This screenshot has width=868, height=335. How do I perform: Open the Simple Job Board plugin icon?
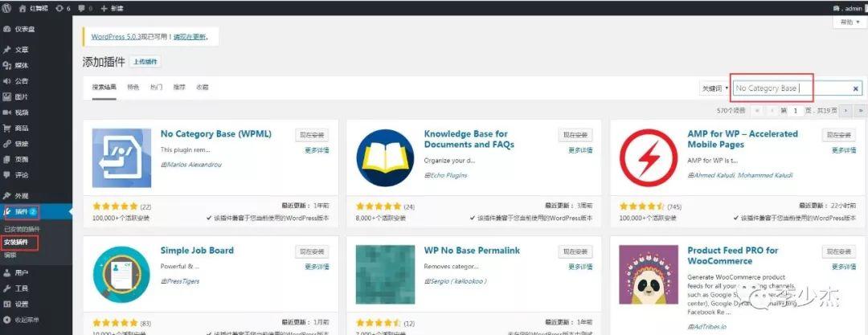pyautogui.click(x=121, y=274)
